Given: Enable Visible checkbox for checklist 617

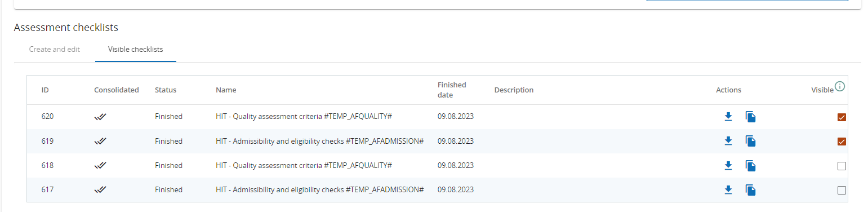Looking at the screenshot, I should point(842,190).
